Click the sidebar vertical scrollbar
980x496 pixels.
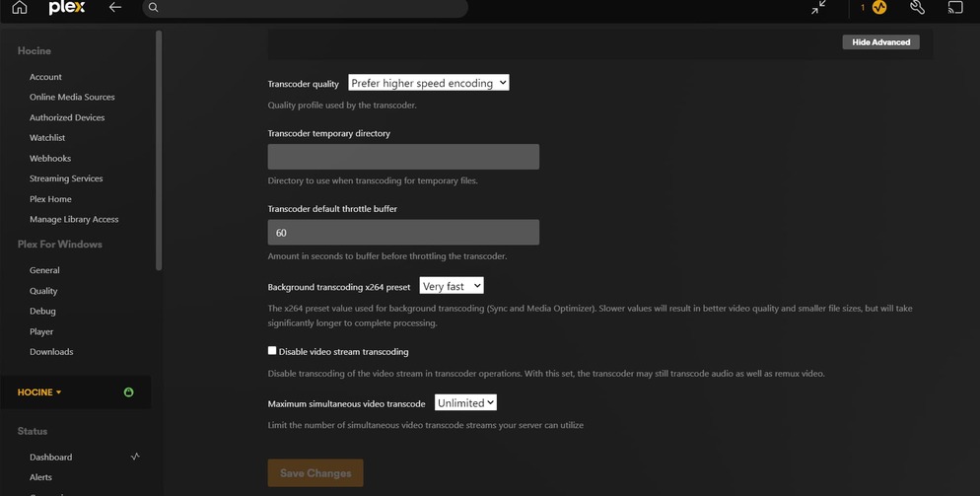(159, 150)
